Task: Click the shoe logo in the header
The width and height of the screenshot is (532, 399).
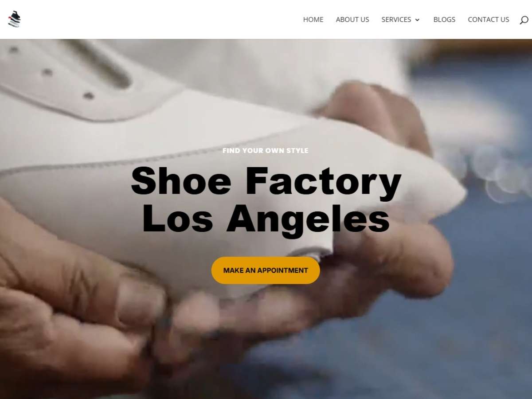Action: click(14, 19)
